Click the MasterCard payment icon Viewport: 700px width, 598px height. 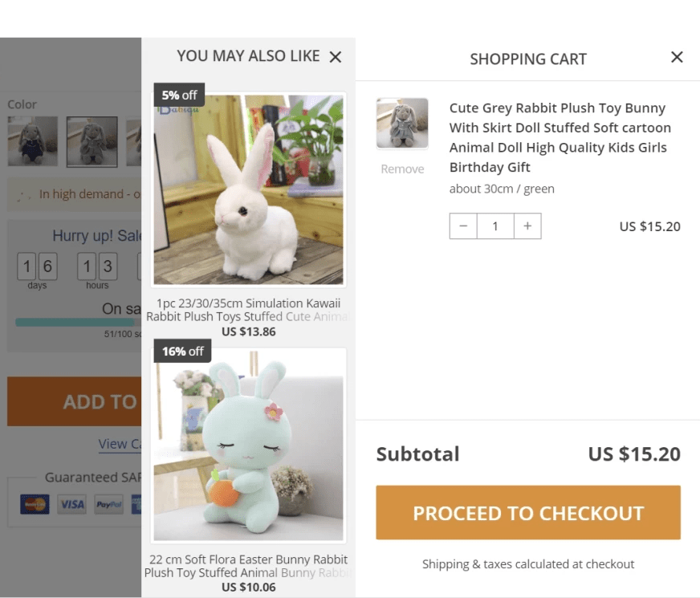(35, 505)
